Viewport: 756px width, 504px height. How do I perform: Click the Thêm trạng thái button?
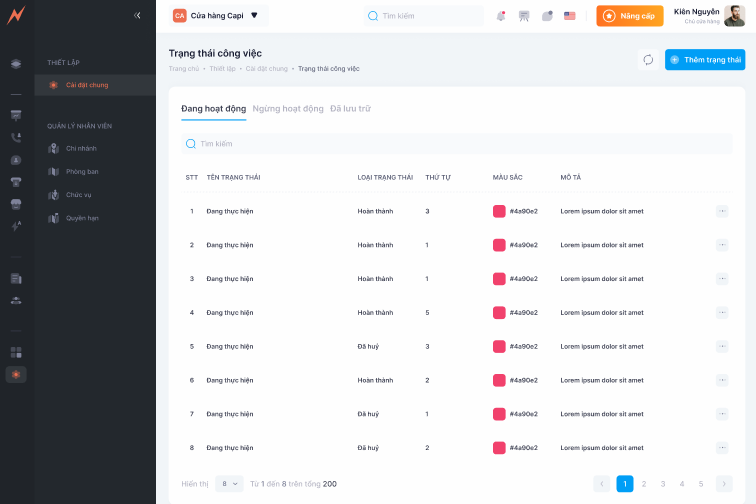[705, 60]
